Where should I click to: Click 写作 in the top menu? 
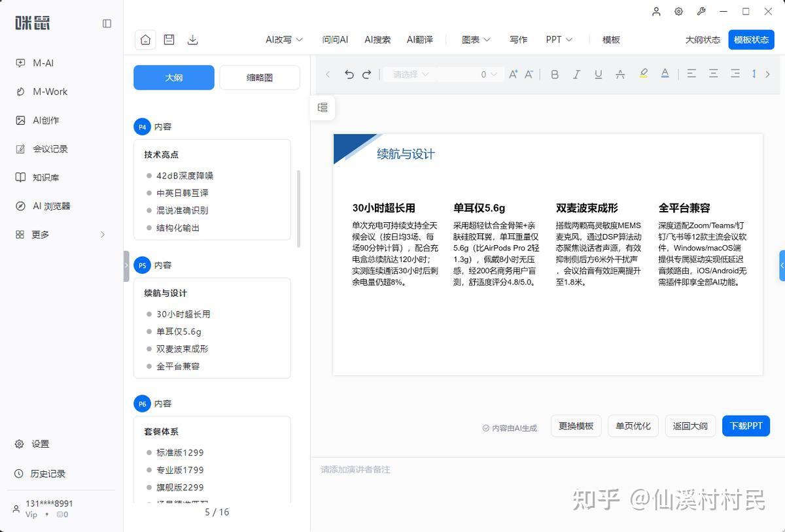(518, 40)
